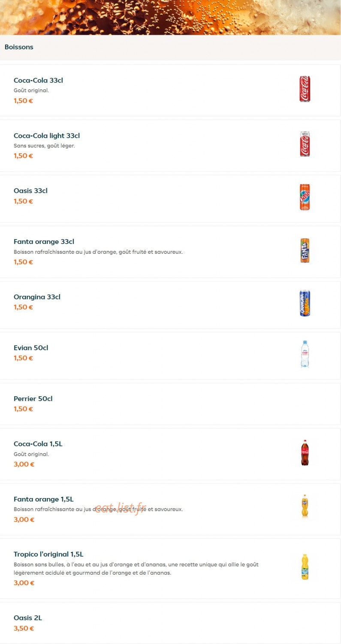Select the Perrier 50cl item

[x=170, y=404]
